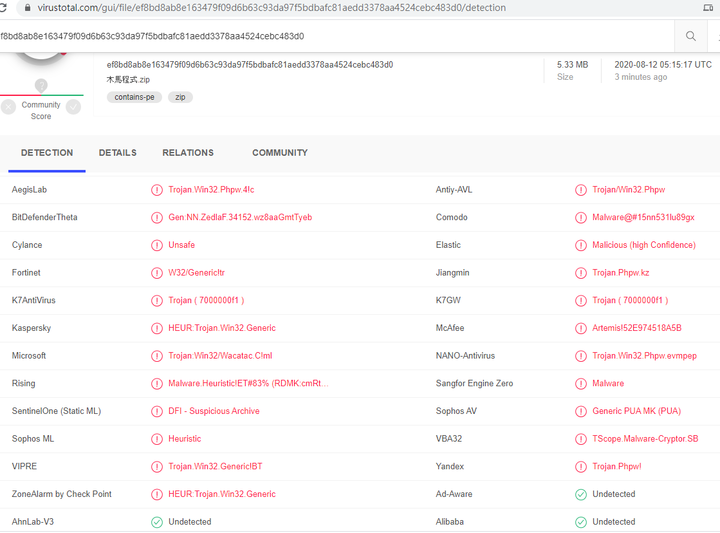This screenshot has height=533, width=720.
Task: Open the RELATIONS tab
Action: 188,153
